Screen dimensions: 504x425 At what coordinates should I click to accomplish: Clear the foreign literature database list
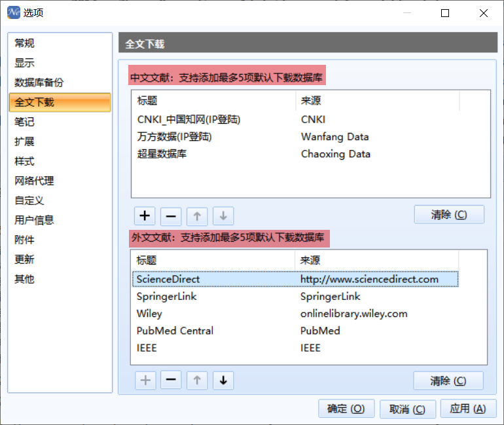click(x=448, y=380)
